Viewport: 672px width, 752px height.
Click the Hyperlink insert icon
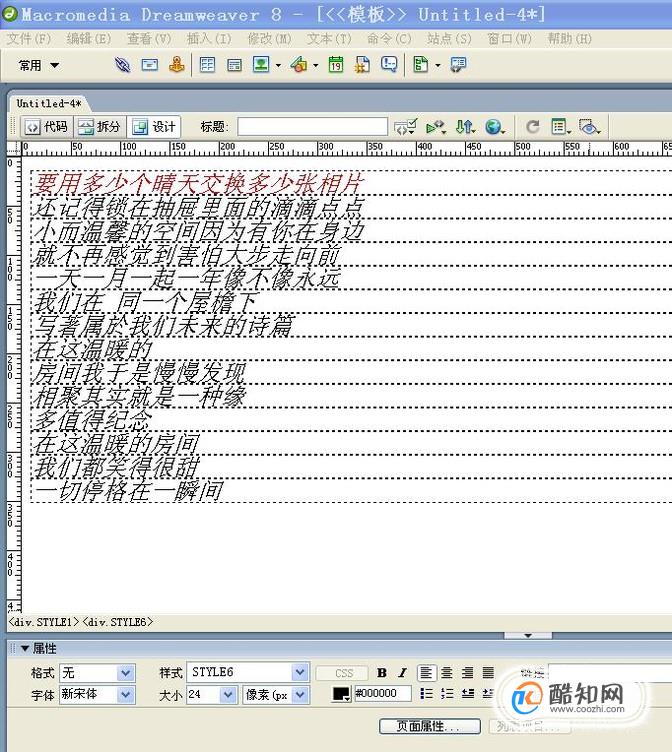coord(122,64)
